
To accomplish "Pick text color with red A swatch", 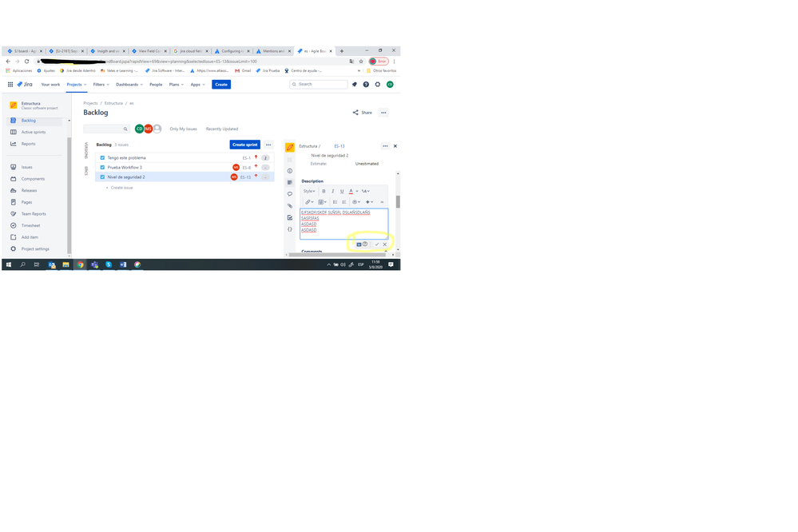I will click(x=351, y=192).
